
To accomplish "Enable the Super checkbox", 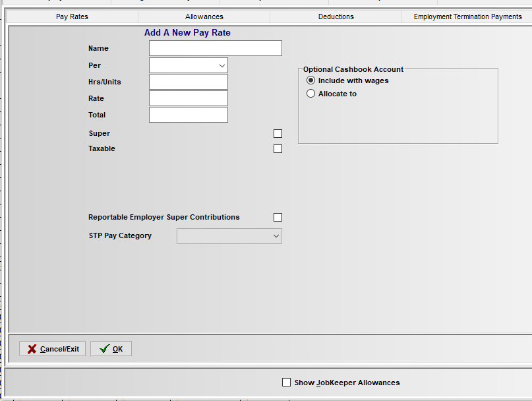I will point(278,134).
